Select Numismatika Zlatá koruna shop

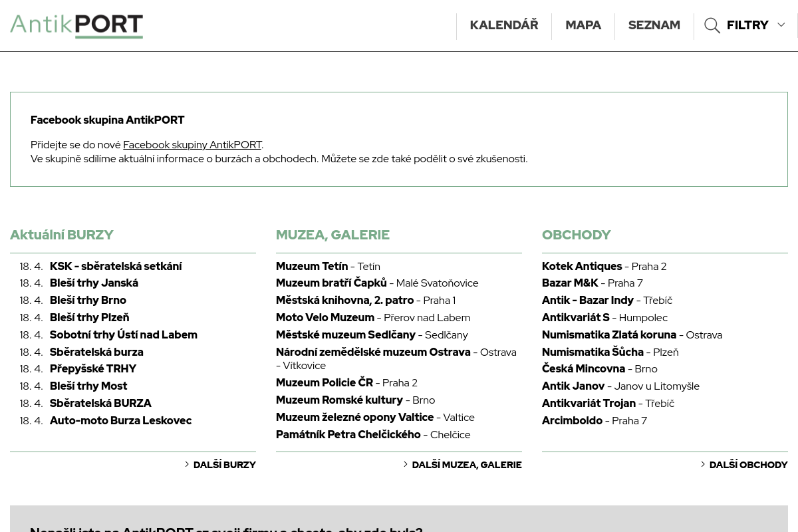click(609, 334)
